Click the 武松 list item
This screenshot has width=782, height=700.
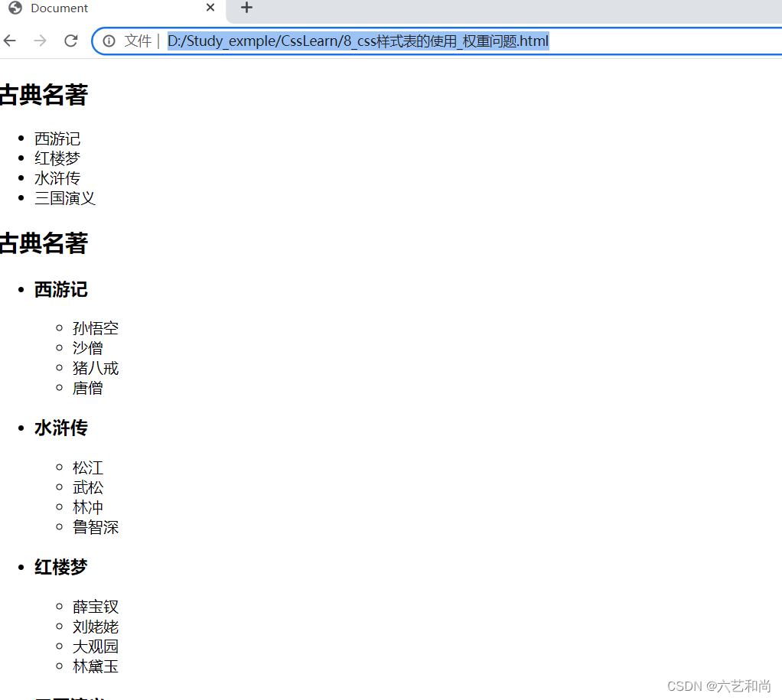[x=88, y=487]
